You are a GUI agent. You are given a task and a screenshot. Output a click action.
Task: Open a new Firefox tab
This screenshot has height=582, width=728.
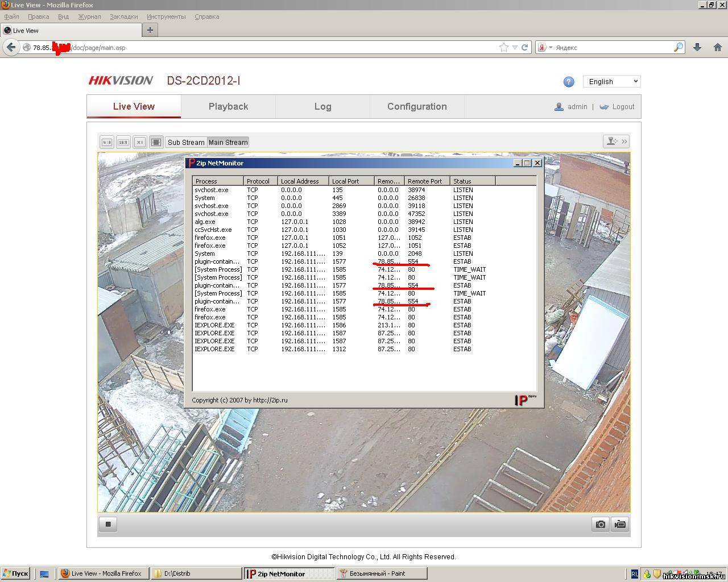pyautogui.click(x=150, y=30)
